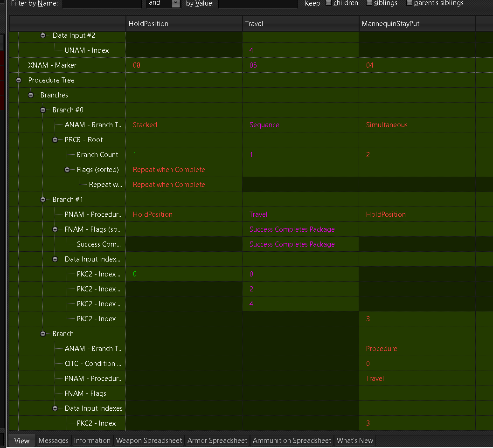Click Branch Count value 2 in MannequinStayPut
493x448 pixels.
pyautogui.click(x=417, y=155)
